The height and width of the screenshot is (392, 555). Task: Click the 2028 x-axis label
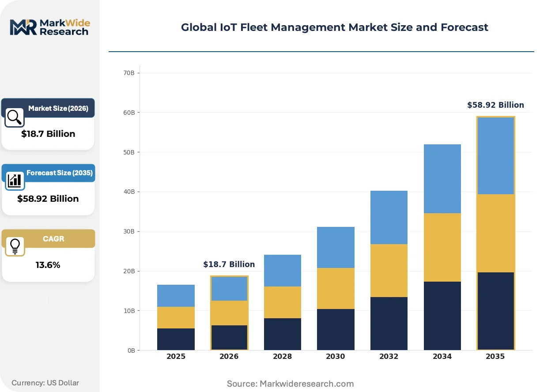[283, 357]
